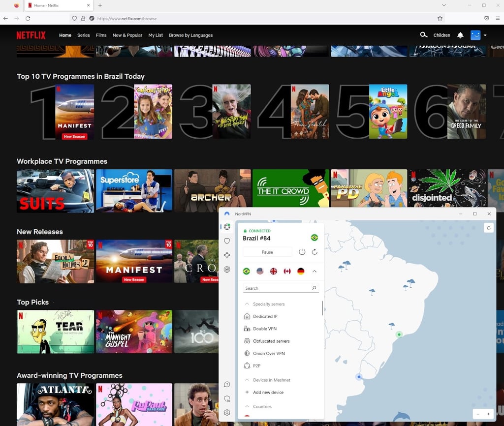504x426 pixels.
Task: Reconnect VPN using the refresh icon
Action: (x=315, y=252)
